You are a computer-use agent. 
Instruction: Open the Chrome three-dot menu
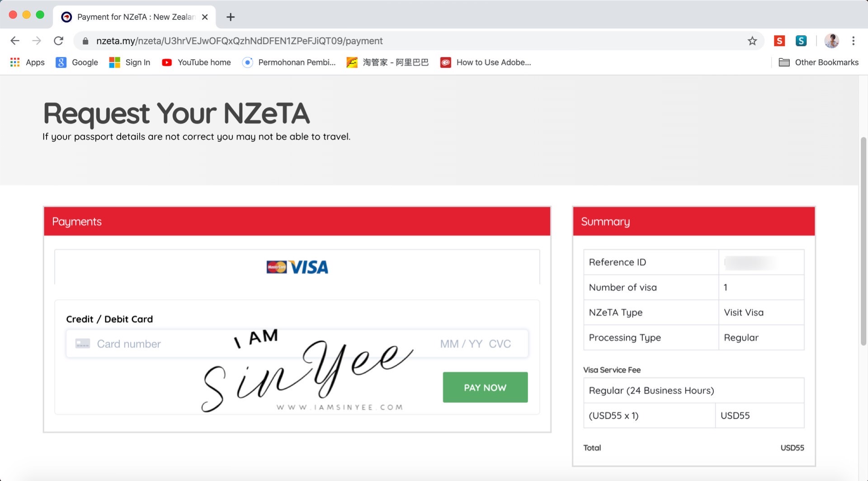click(x=853, y=41)
